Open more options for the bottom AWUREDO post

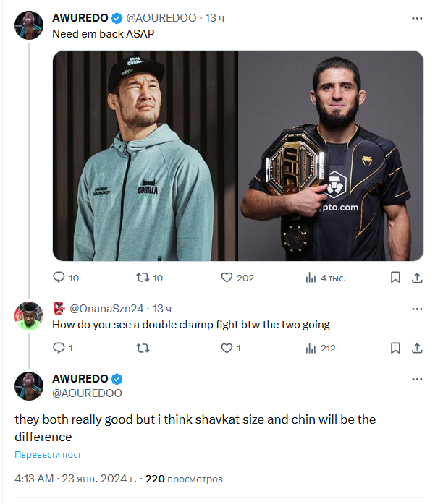coord(417,379)
